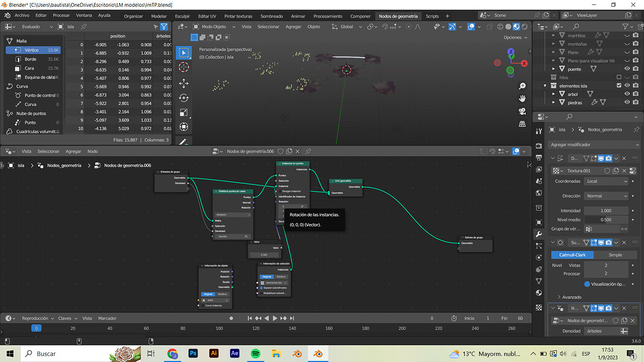Open the Object Data properties tab
644x362 pixels.
click(538, 281)
